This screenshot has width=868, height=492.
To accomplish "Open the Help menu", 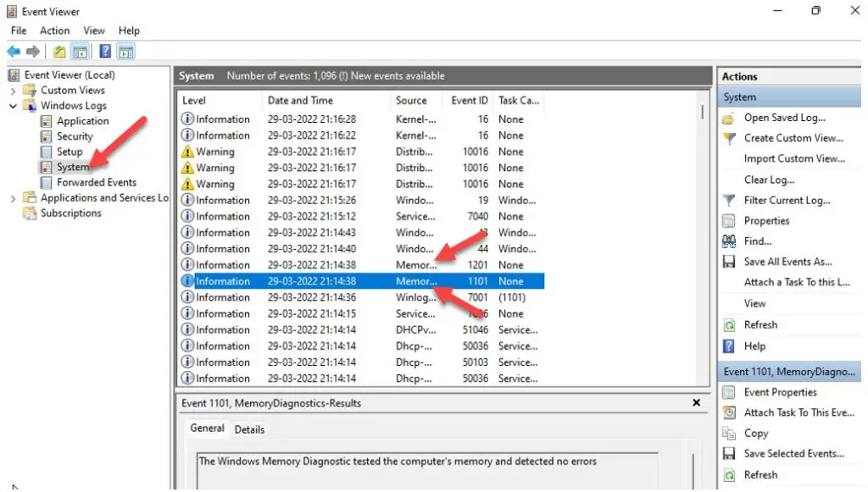I will (x=129, y=30).
